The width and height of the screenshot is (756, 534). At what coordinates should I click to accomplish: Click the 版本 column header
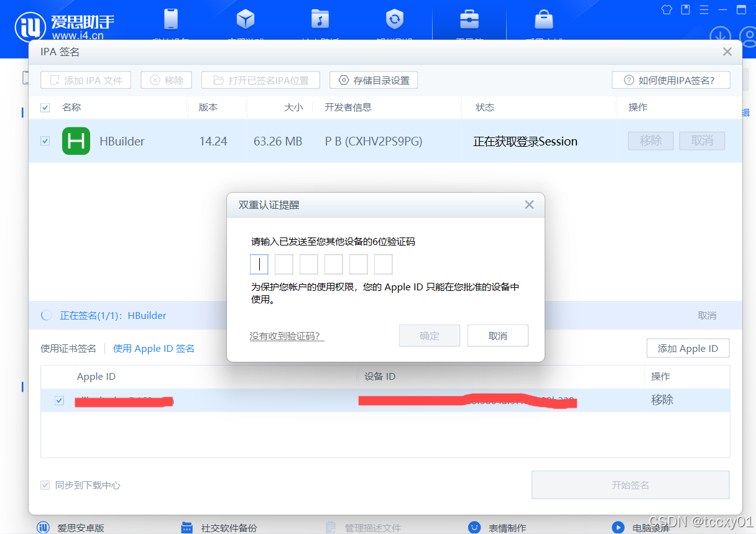[208, 108]
